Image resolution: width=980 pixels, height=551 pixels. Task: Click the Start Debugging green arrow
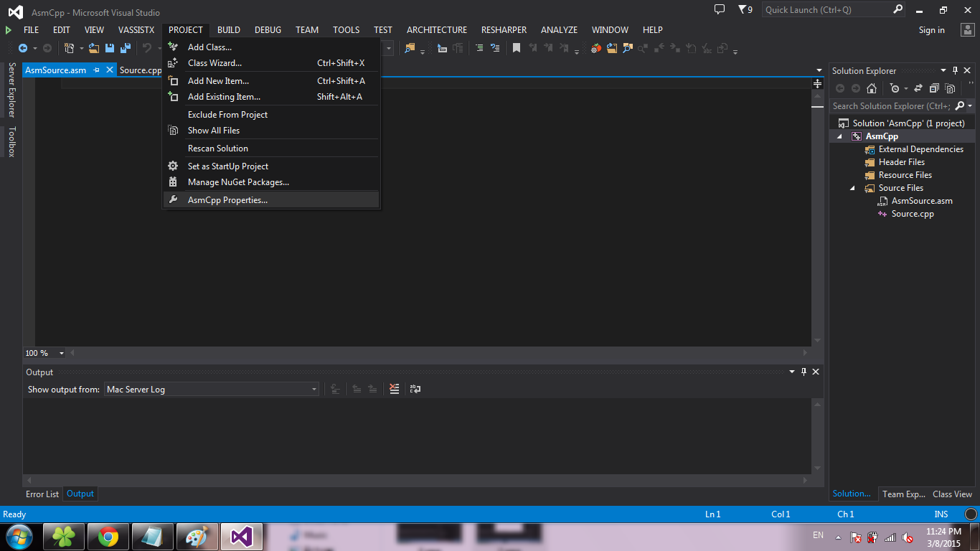(x=9, y=30)
